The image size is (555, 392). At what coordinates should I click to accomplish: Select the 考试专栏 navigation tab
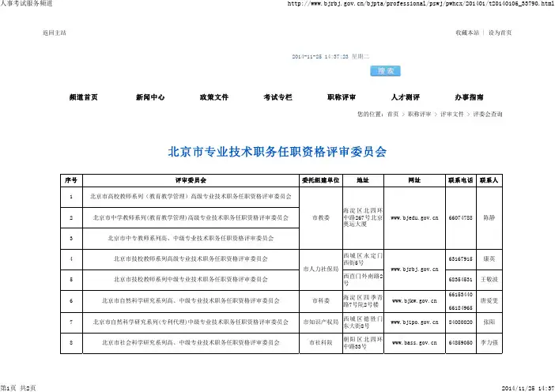(x=277, y=97)
